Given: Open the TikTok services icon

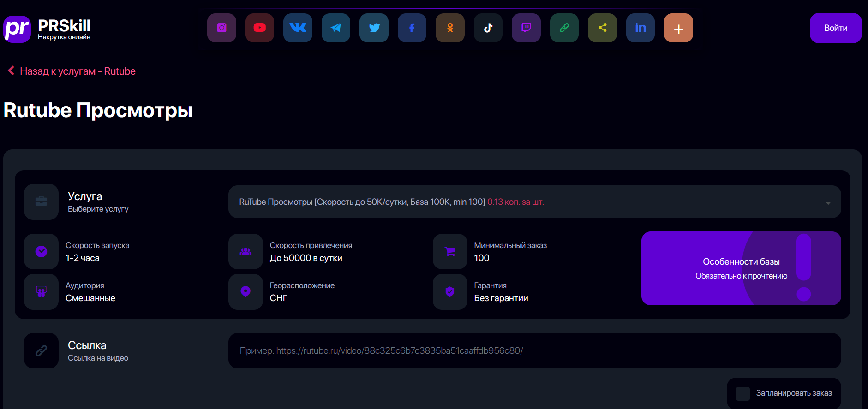Looking at the screenshot, I should tap(488, 28).
